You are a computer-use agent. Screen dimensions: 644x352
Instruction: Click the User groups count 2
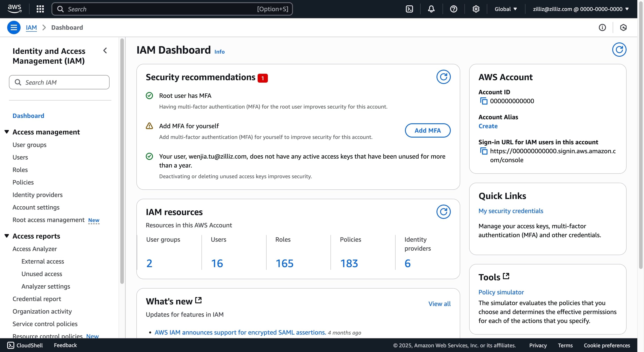149,263
